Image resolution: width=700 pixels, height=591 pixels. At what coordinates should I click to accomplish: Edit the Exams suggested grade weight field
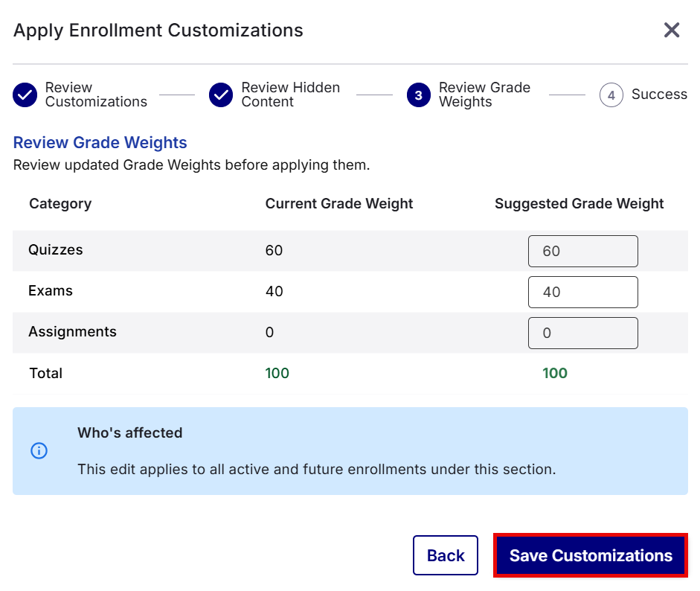[x=582, y=292]
